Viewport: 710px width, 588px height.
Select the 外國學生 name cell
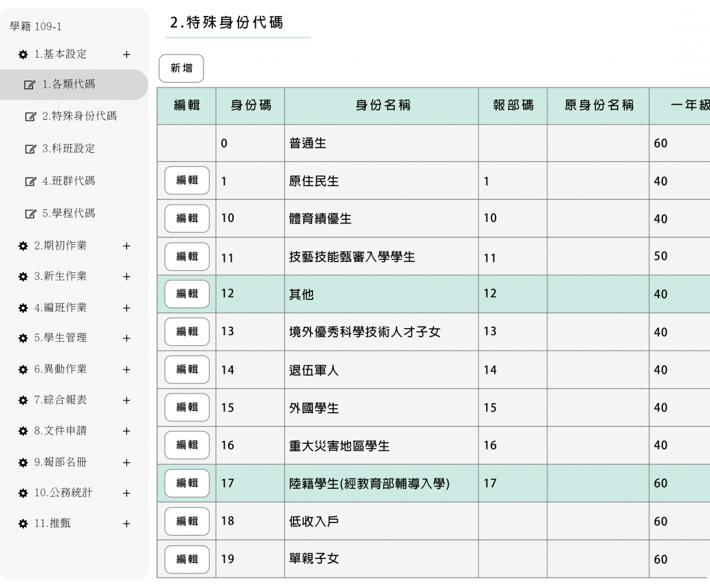pyautogui.click(x=382, y=407)
